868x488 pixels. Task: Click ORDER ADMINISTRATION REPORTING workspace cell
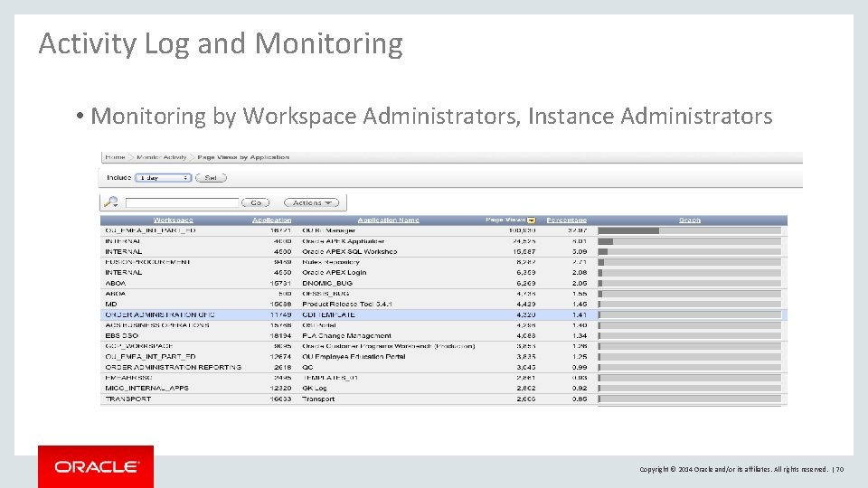pyautogui.click(x=174, y=368)
